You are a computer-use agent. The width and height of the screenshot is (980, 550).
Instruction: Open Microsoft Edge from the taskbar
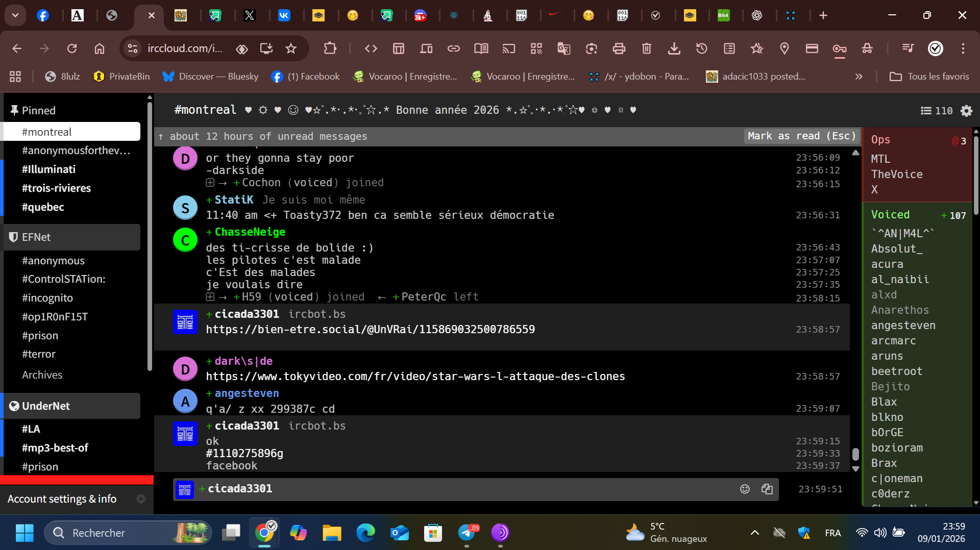click(365, 533)
